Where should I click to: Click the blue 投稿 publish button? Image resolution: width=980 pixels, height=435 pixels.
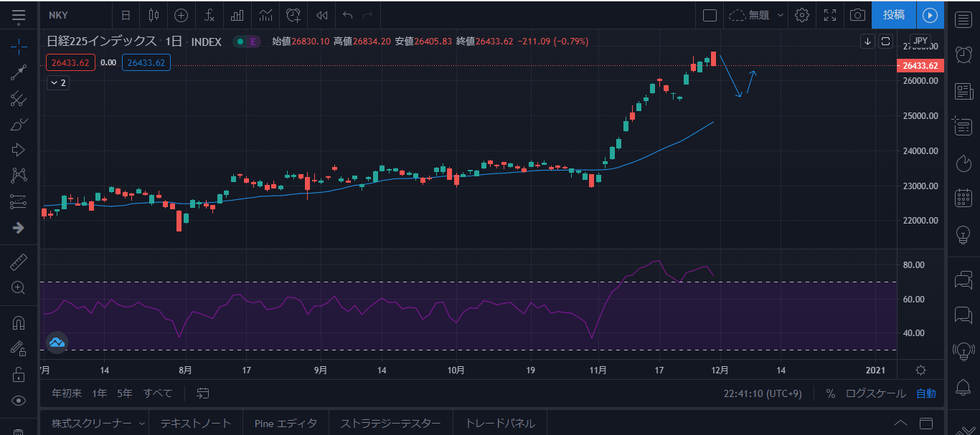(893, 15)
